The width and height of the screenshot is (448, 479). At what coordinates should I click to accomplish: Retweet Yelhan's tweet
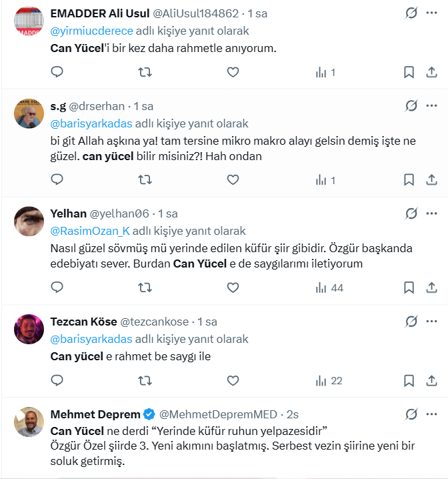point(144,288)
